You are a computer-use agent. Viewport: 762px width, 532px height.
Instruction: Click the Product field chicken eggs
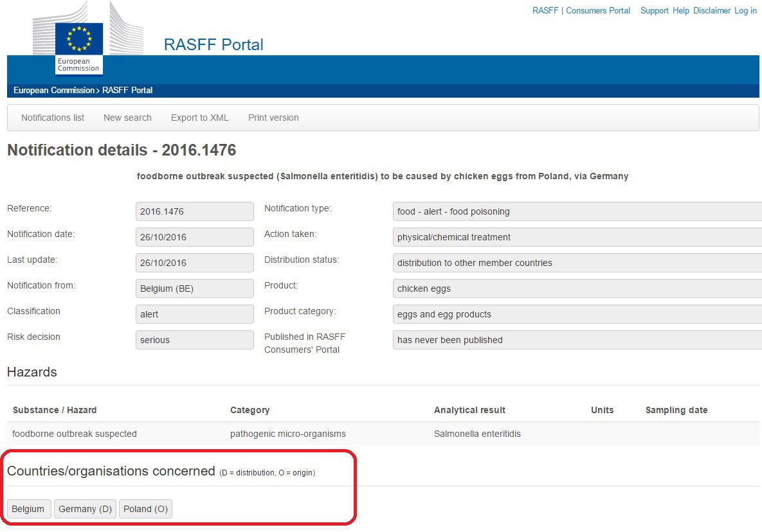coord(577,289)
